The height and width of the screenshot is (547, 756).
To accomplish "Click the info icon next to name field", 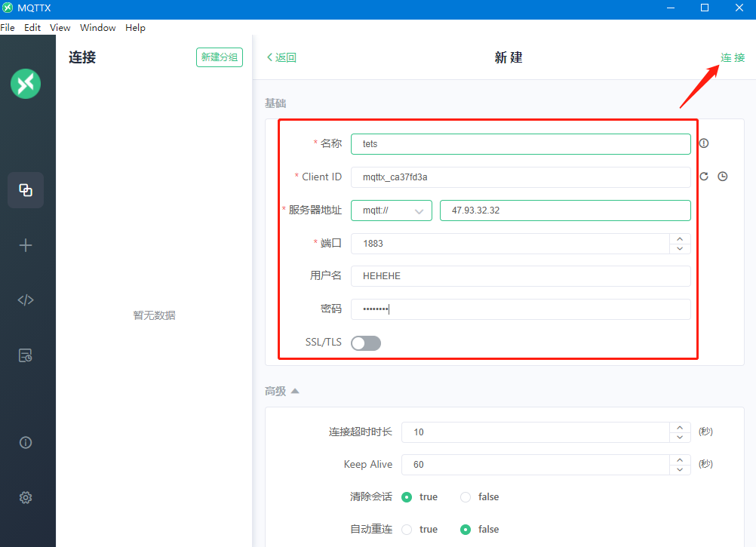I will tap(704, 143).
